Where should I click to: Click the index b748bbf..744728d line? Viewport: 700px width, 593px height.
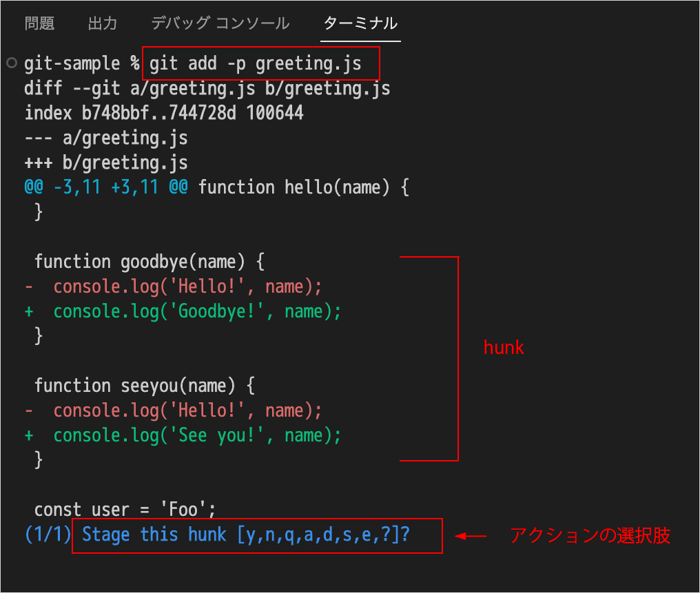click(x=164, y=113)
